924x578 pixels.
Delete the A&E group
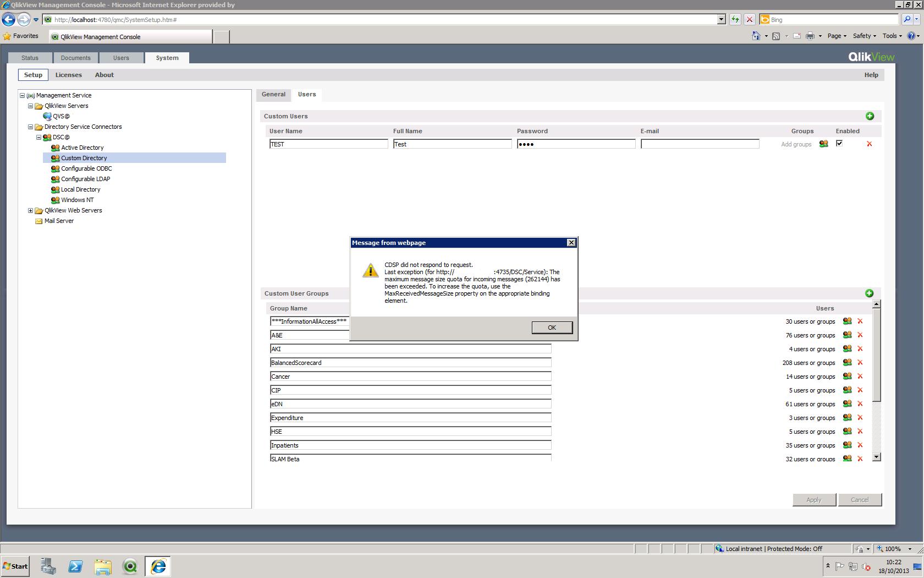click(860, 335)
